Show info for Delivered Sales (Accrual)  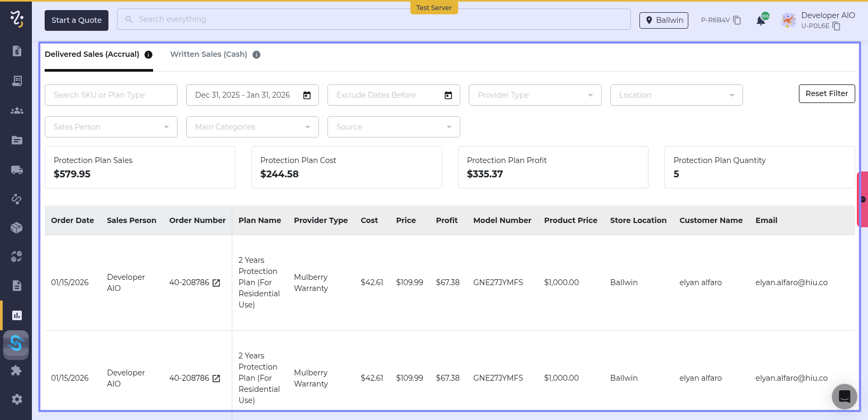149,55
